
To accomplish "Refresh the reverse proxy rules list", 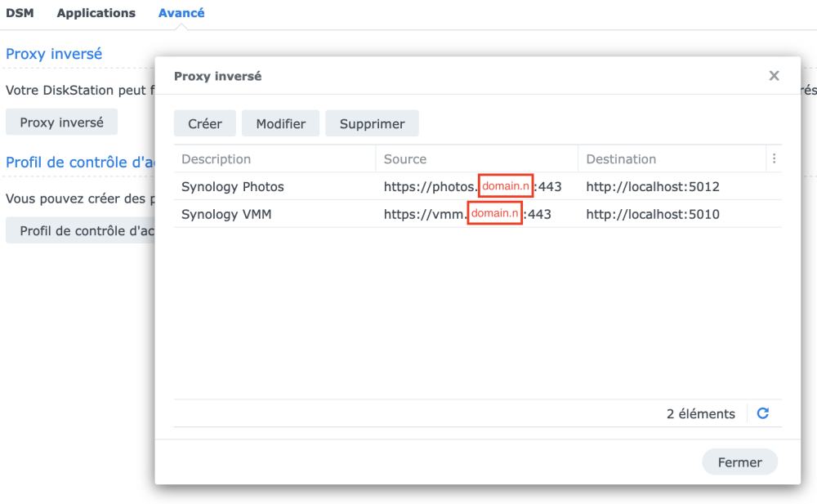I will tap(763, 413).
